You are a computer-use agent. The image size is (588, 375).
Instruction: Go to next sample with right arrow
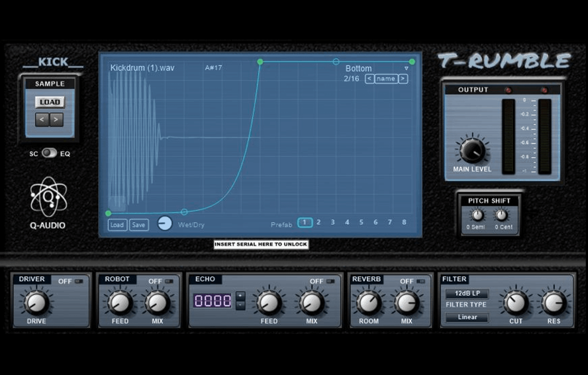(x=57, y=120)
